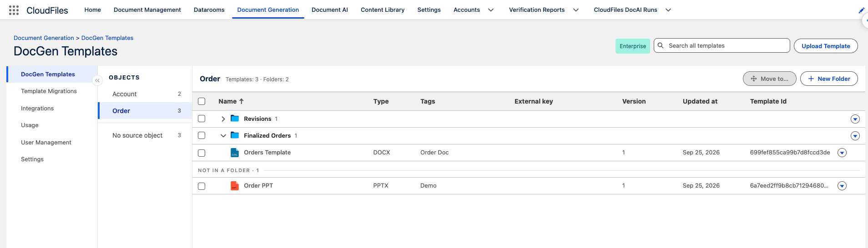Open the Settings tab in top navigation
Screen dimensions: 868x248
[x=429, y=10]
